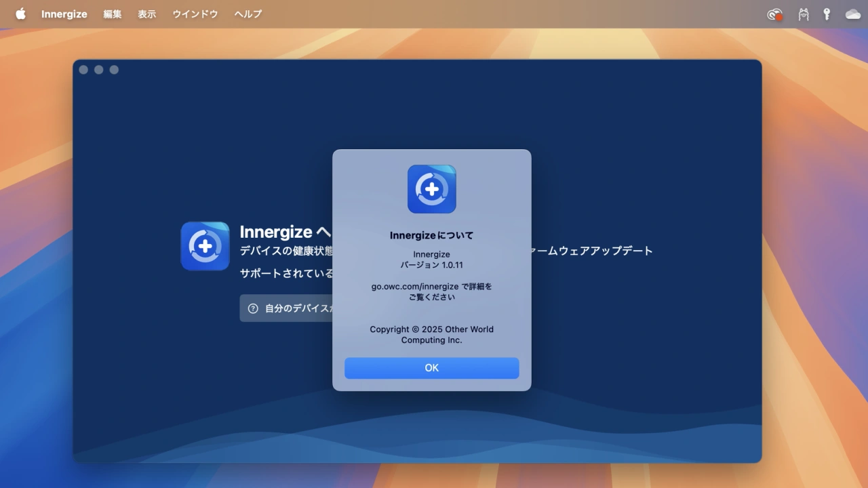868x488 pixels.
Task: Open the OneDrive cloud status icon
Action: (x=852, y=14)
